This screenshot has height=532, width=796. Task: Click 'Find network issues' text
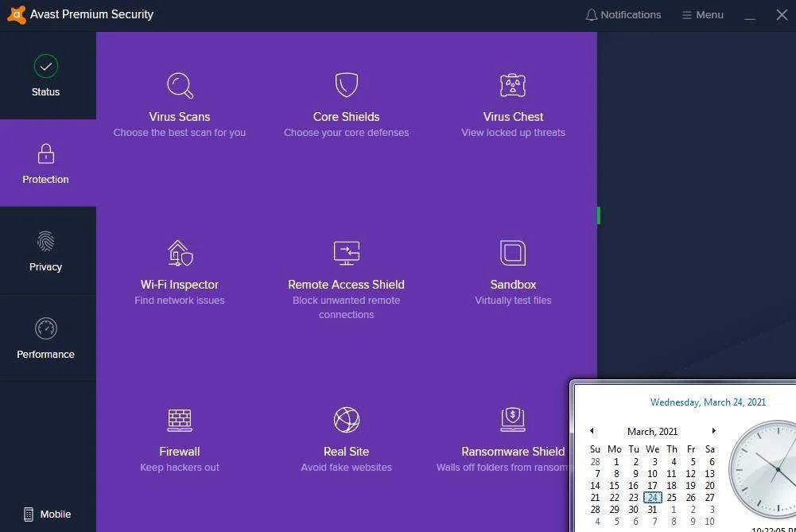click(x=180, y=301)
